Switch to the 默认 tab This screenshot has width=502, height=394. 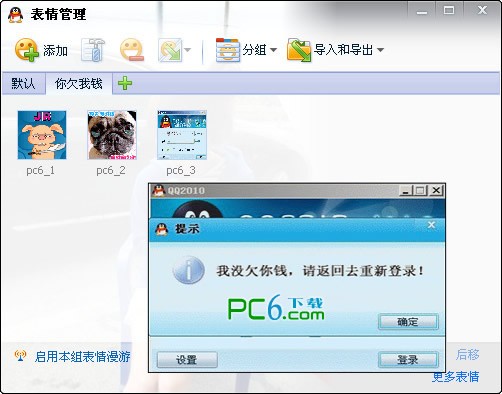point(23,83)
